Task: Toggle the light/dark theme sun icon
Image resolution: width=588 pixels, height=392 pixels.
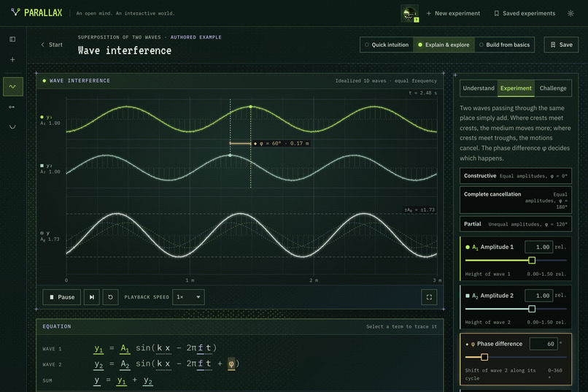Action: click(x=570, y=13)
